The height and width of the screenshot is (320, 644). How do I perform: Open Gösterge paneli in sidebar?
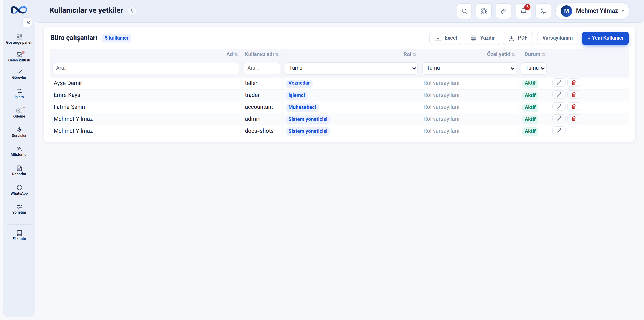coord(19,39)
